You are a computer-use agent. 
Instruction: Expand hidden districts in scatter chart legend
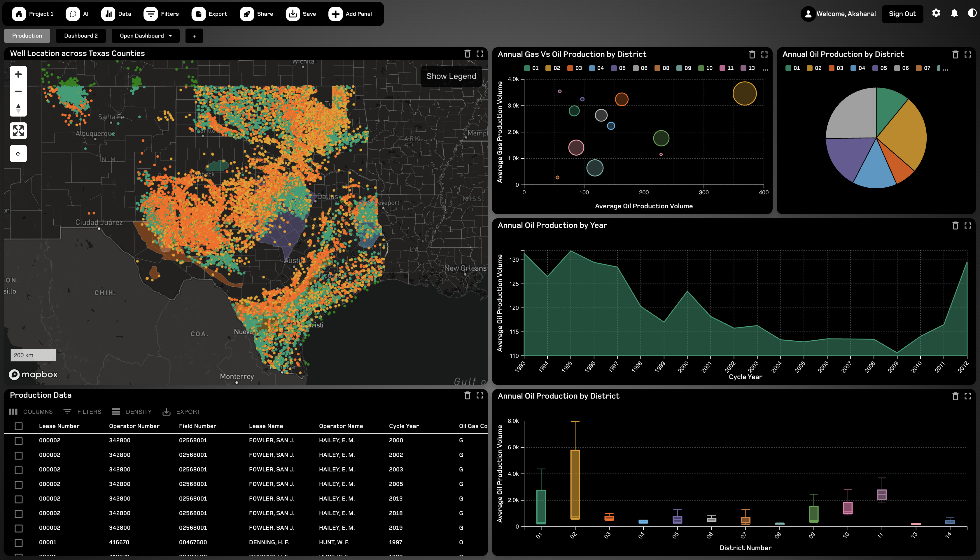click(765, 68)
